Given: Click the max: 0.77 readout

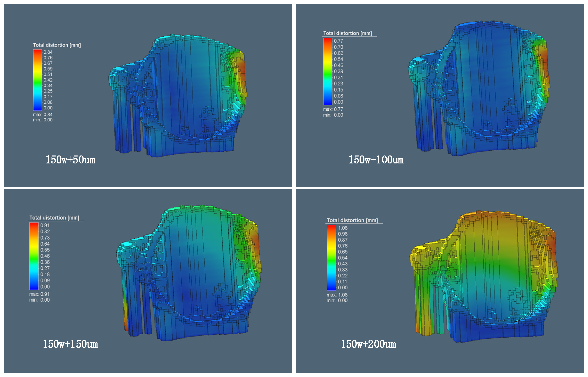Looking at the screenshot, I should tap(333, 109).
